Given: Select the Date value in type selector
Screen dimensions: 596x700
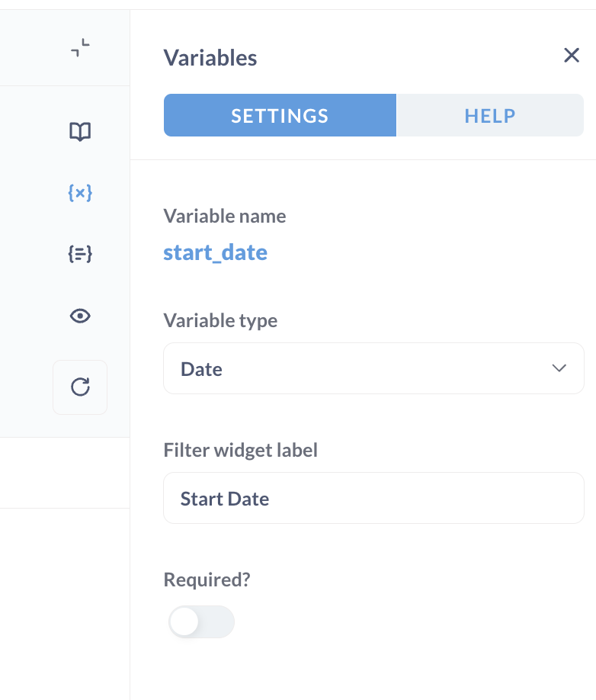Looking at the screenshot, I should click(x=201, y=369).
